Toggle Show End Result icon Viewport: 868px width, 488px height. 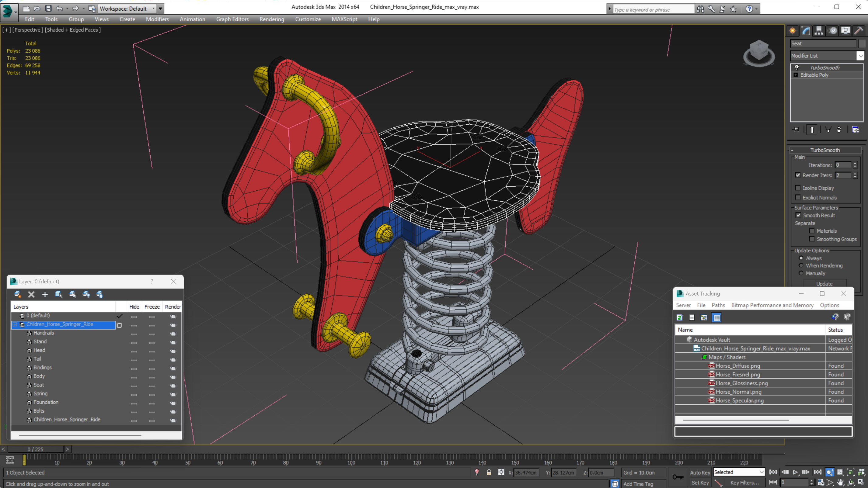[x=812, y=130]
